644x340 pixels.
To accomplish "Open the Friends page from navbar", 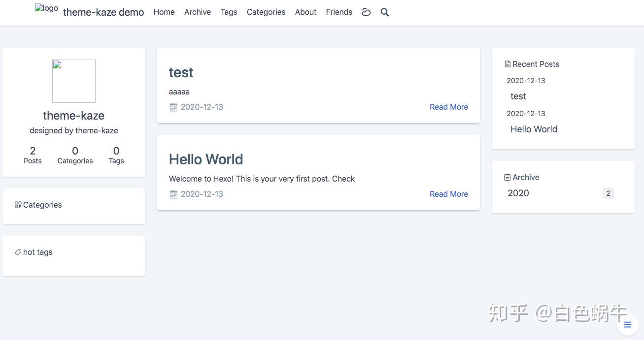I will pyautogui.click(x=339, y=12).
